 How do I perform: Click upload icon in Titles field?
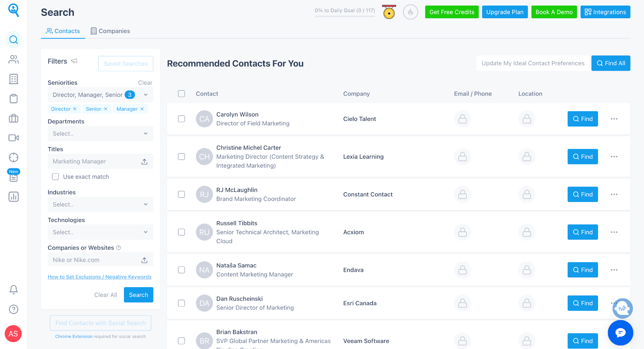click(x=144, y=162)
